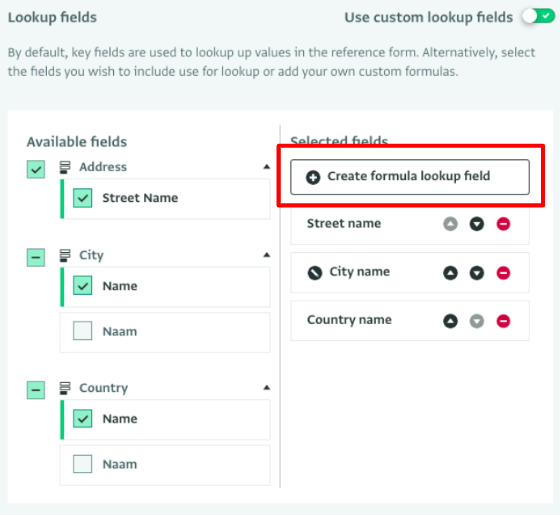Screen dimensions: 560x515
Task: Toggle Use custom lookup fields switch
Action: click(x=538, y=16)
